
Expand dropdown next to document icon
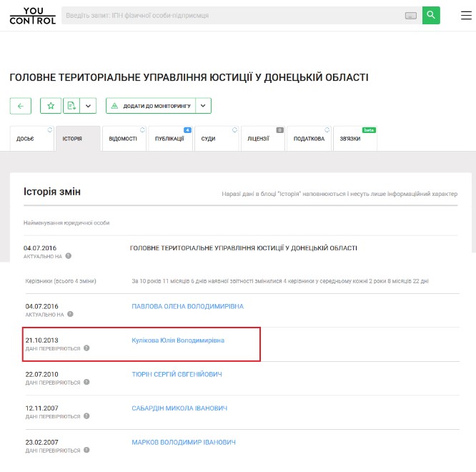point(88,106)
